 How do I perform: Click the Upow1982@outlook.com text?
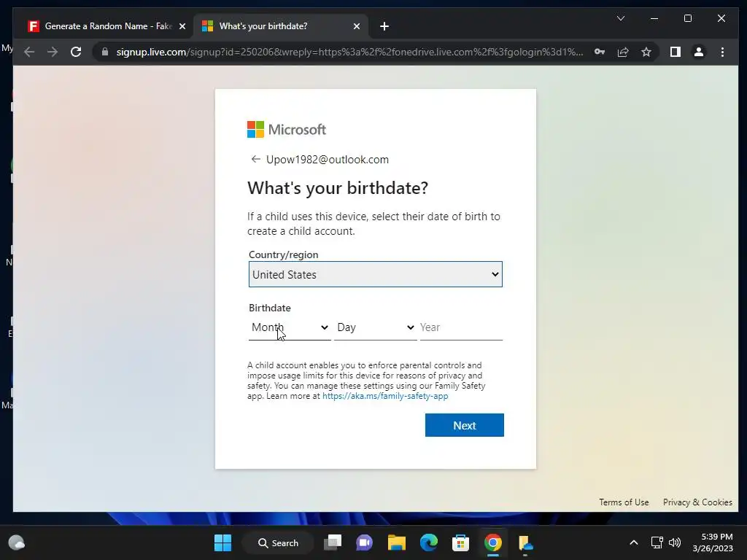(328, 160)
